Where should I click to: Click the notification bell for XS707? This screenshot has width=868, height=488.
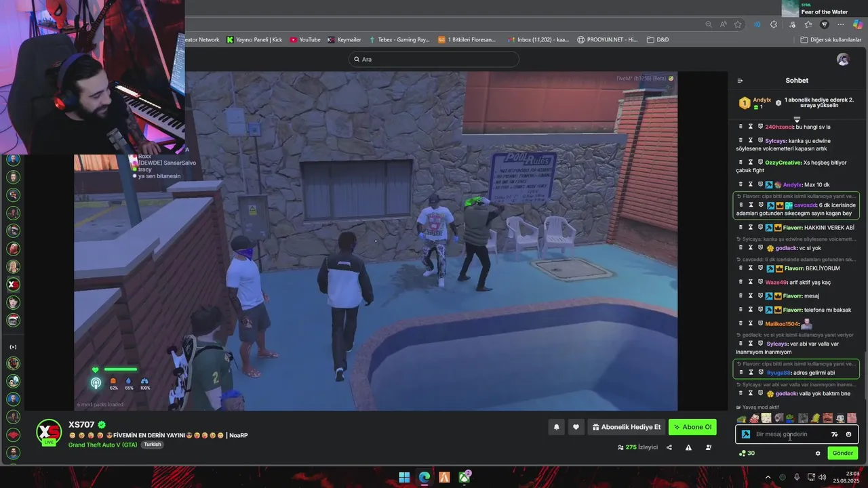(x=556, y=427)
